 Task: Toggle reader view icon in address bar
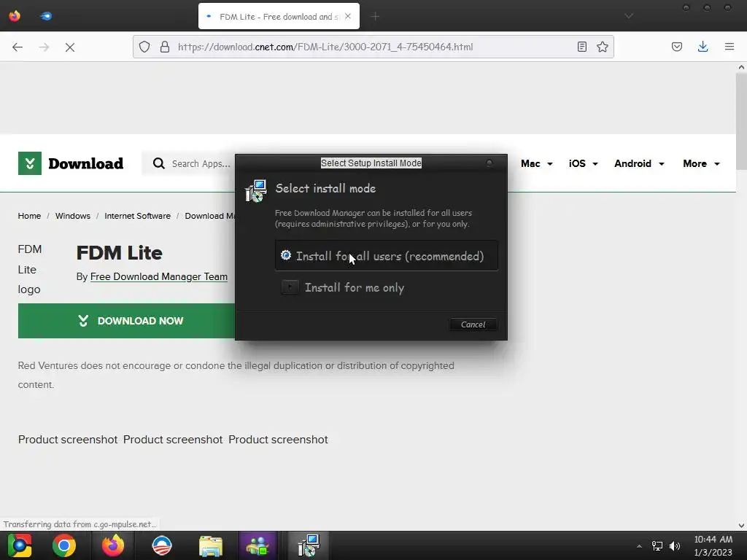[581, 47]
